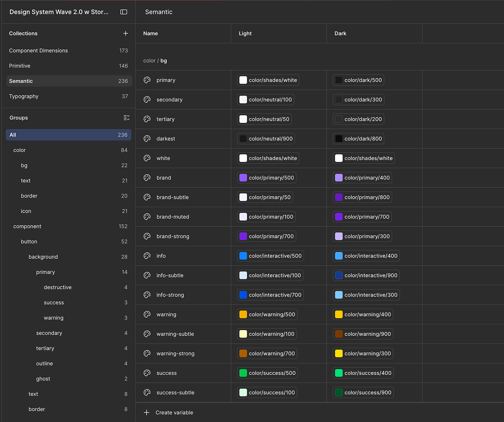Click the color type icon for warning-strong
The height and width of the screenshot is (422, 504).
click(x=147, y=353)
